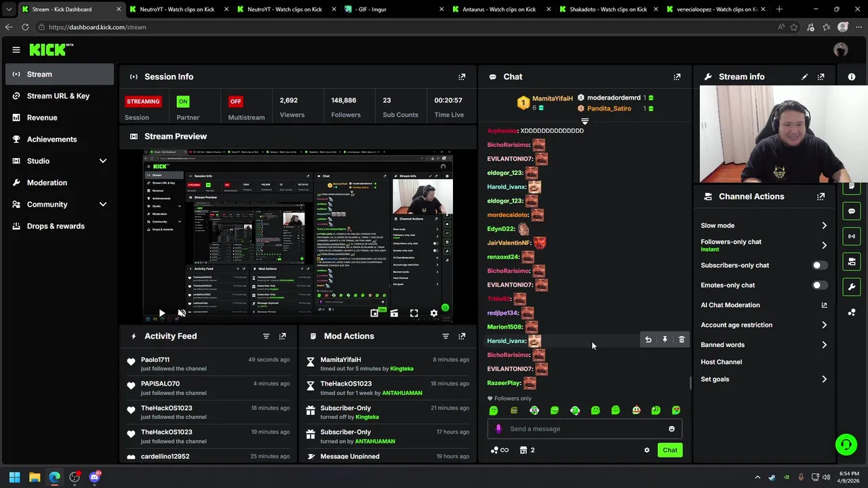The image size is (868, 488).
Task: Pop out the Channel Actions panel
Action: (821, 197)
